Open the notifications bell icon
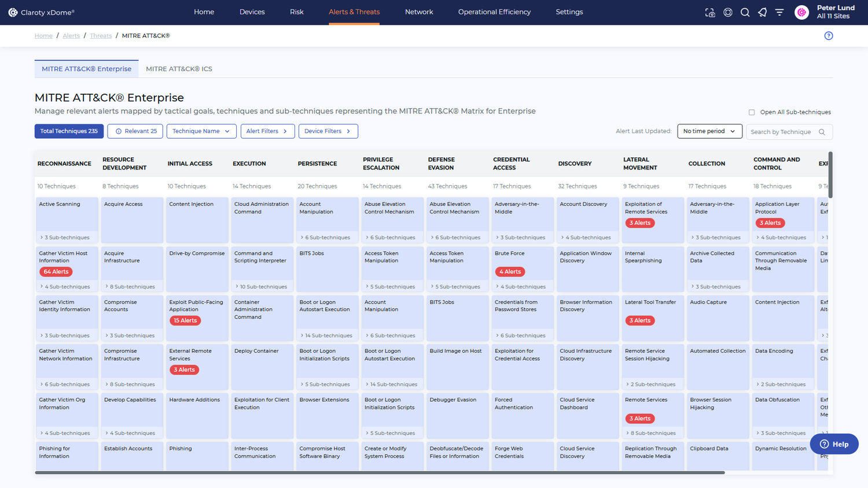Image resolution: width=868 pixels, height=488 pixels. click(x=763, y=12)
